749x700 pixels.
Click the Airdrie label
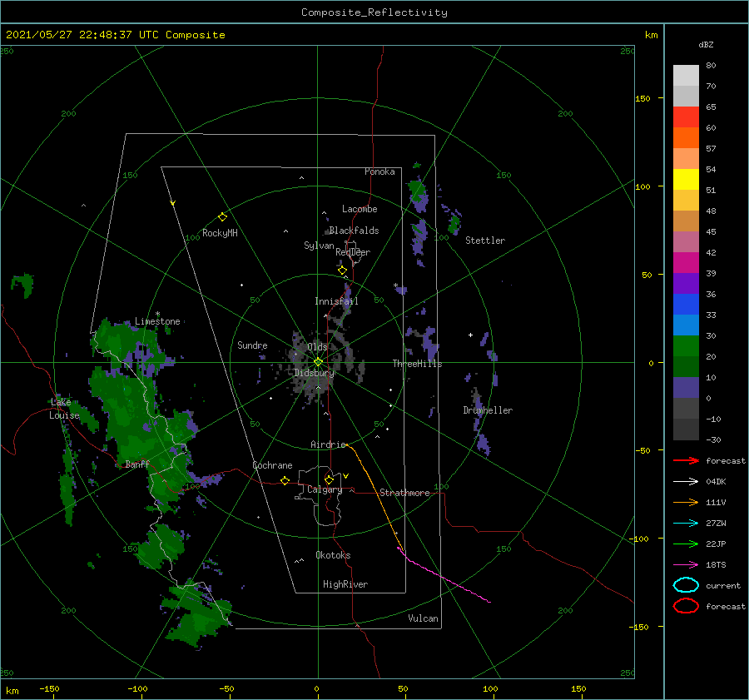[328, 444]
